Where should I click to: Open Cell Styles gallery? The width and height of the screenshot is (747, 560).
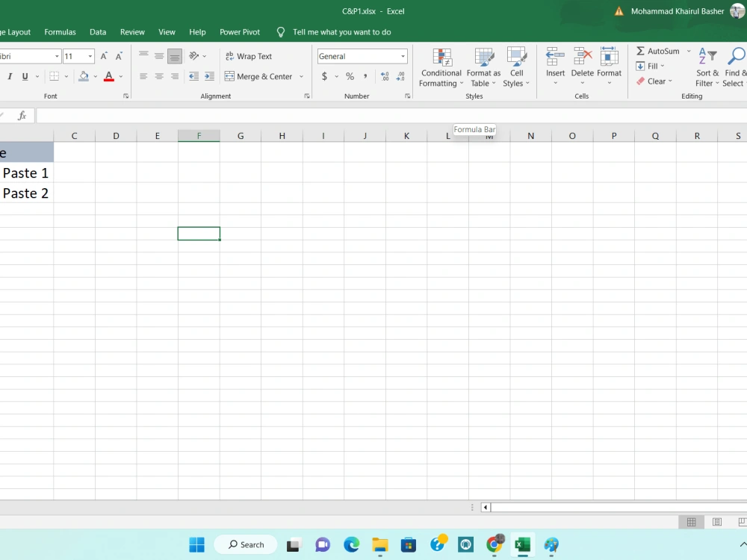[516, 67]
